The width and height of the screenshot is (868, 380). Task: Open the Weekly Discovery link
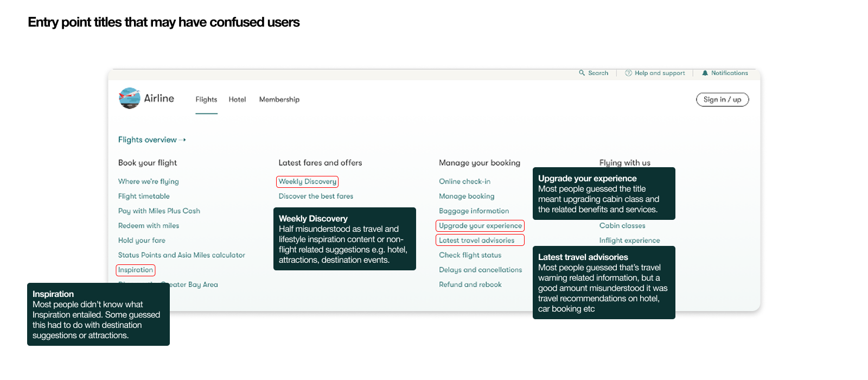click(x=308, y=181)
